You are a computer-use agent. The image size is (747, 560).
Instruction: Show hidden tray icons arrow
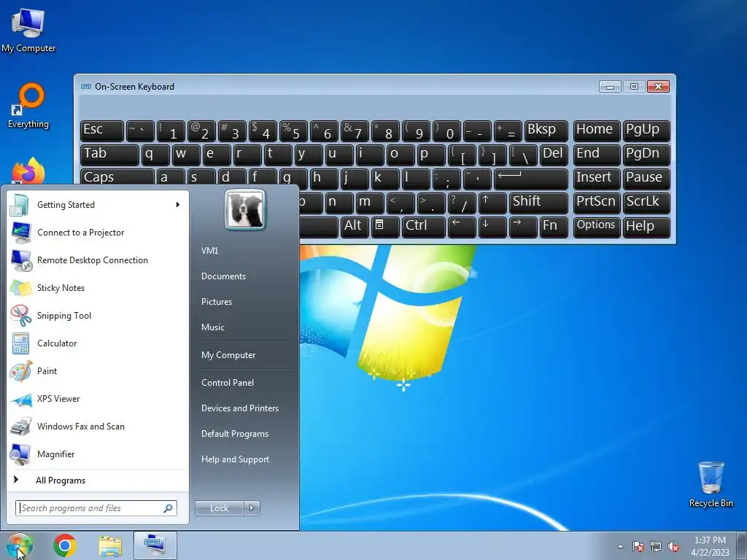click(620, 547)
